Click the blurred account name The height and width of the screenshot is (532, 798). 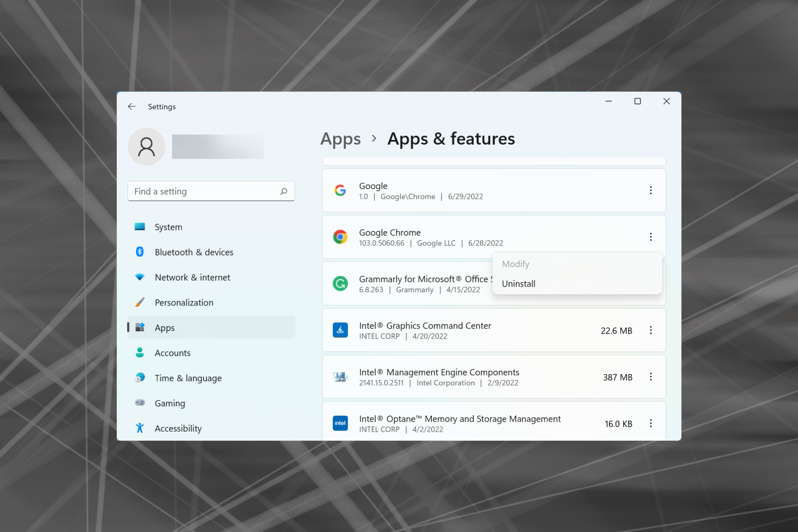pyautogui.click(x=218, y=146)
